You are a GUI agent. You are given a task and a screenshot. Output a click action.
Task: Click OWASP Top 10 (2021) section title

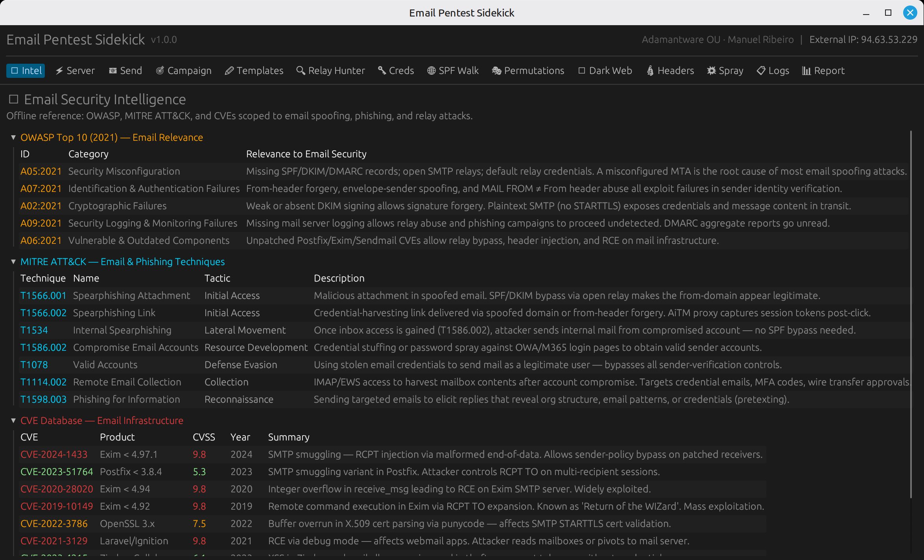click(x=112, y=137)
